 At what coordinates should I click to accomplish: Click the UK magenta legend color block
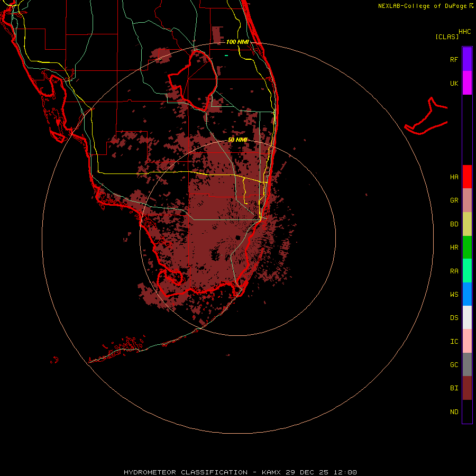point(467,83)
